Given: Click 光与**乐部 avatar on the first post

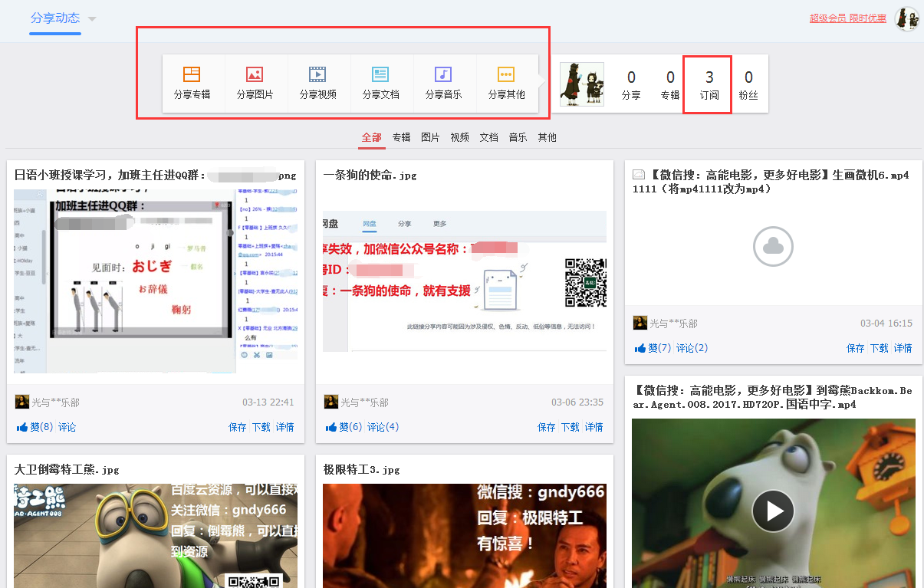Looking at the screenshot, I should pos(21,402).
